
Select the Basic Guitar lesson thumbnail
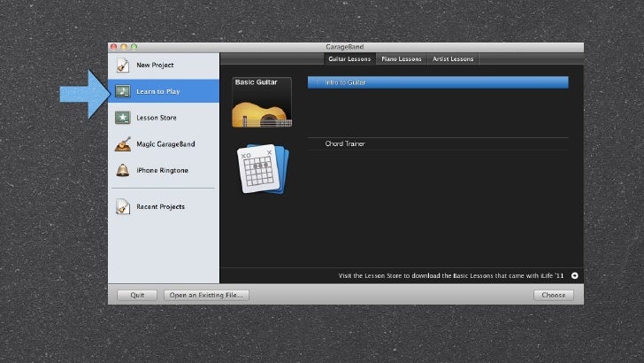pos(262,102)
